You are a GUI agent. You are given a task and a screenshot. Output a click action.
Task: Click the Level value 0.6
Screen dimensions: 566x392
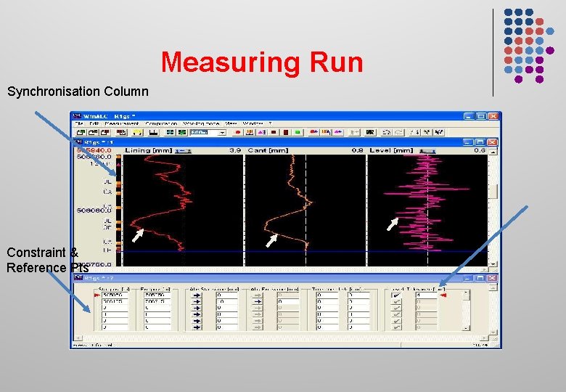click(x=480, y=150)
